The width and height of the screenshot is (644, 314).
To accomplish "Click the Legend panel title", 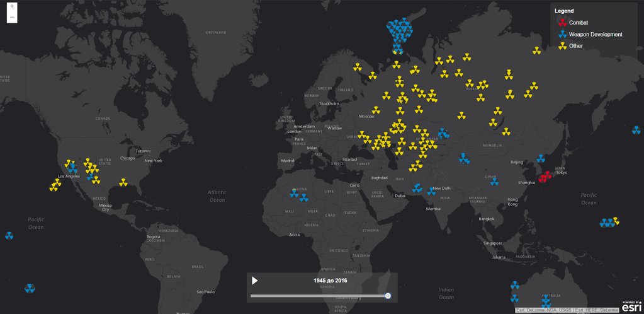I will (563, 11).
